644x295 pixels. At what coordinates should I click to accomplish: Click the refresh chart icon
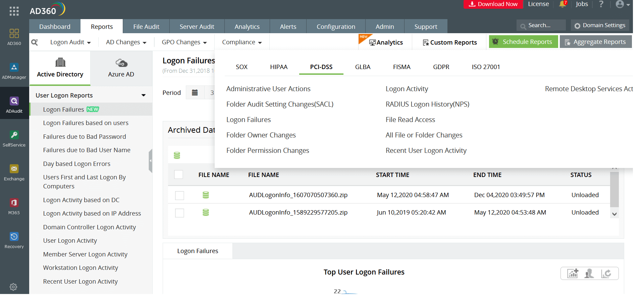pyautogui.click(x=606, y=273)
